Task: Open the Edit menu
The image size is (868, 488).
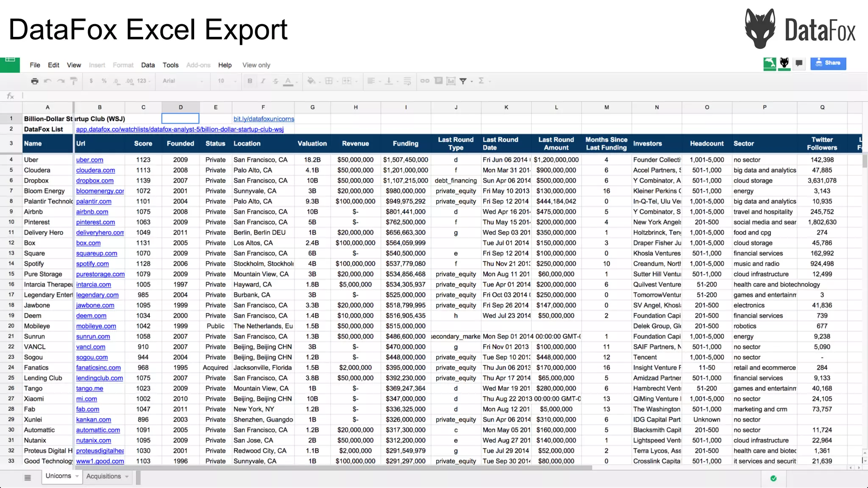Action: pyautogui.click(x=53, y=65)
